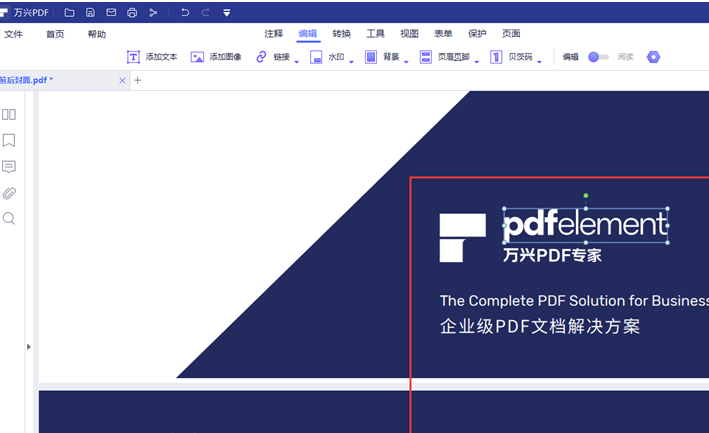Open a file with the folder icon
This screenshot has width=709, height=433.
[70, 13]
